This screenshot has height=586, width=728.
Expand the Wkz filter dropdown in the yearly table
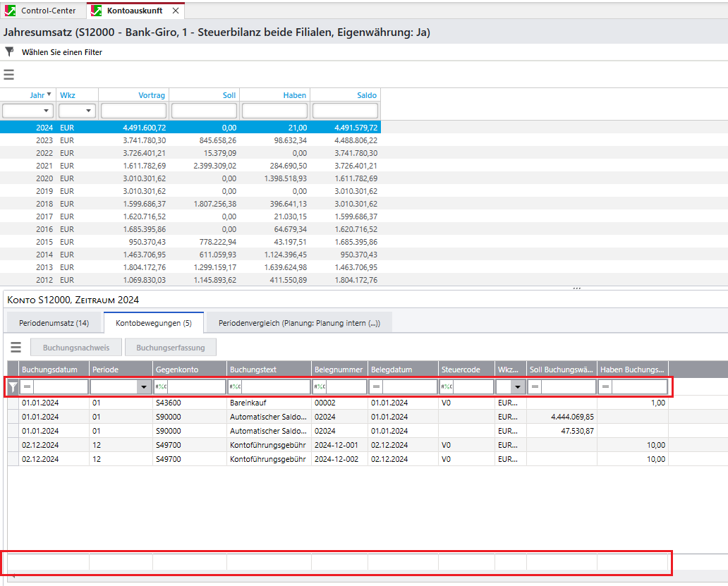point(89,111)
